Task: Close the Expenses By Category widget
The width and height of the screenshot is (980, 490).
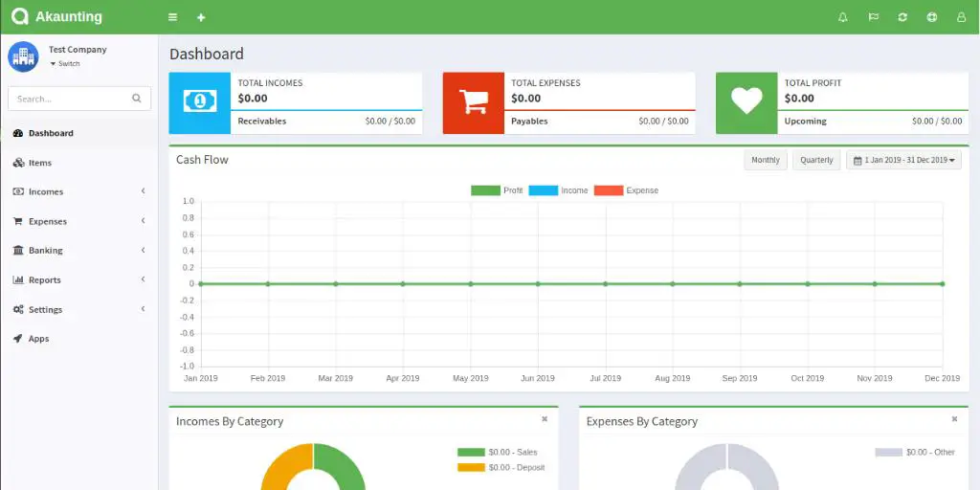Action: 954,419
